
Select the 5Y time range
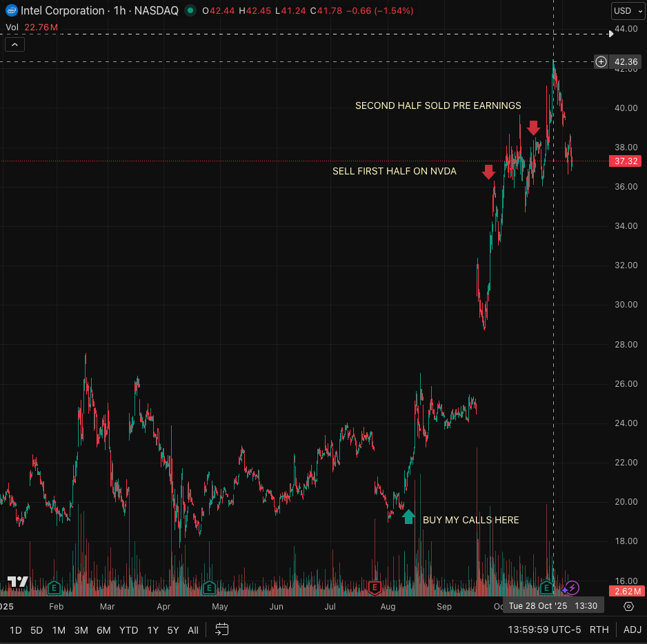coord(173,630)
